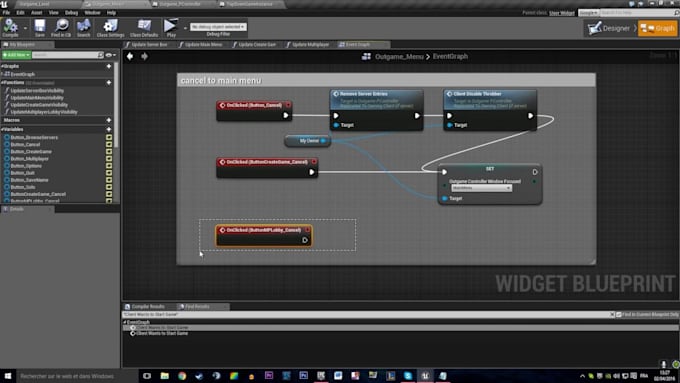This screenshot has width=680, height=383.
Task: Click the Compile toolbar icon
Action: (x=10, y=28)
